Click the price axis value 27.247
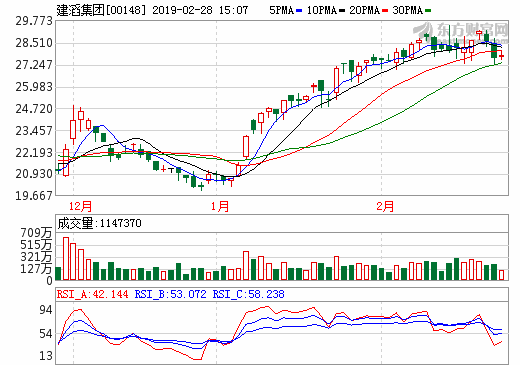This screenshot has height=365, width=520. coord(34,65)
